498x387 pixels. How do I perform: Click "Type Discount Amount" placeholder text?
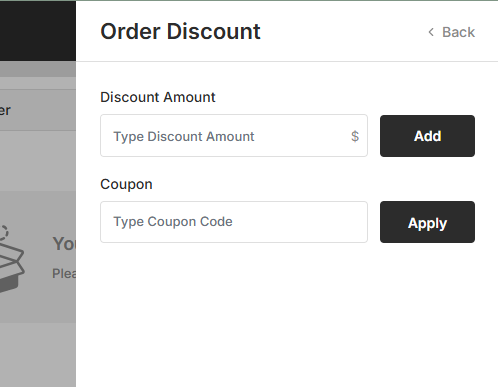[184, 137]
